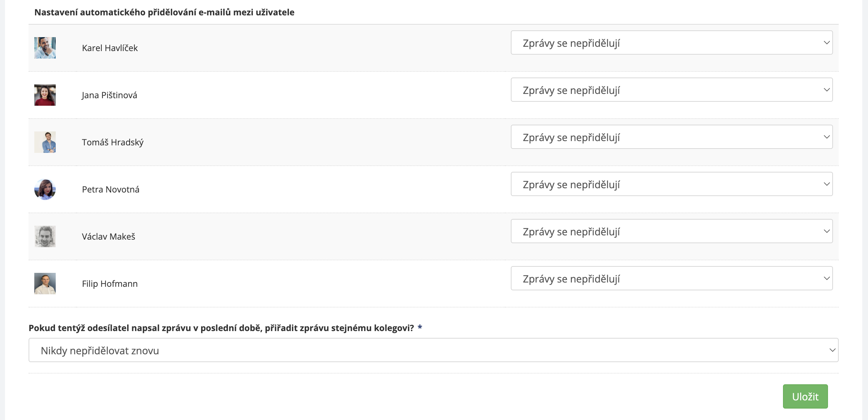This screenshot has width=868, height=420.
Task: Click the name Tomáš Hradský
Action: click(113, 142)
